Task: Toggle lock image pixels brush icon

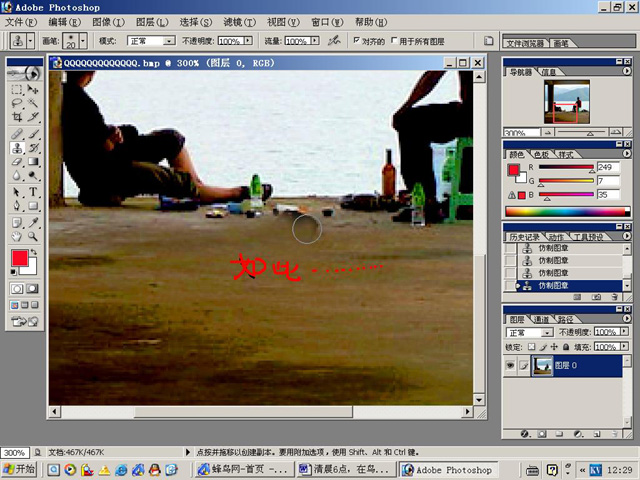Action: (542, 347)
